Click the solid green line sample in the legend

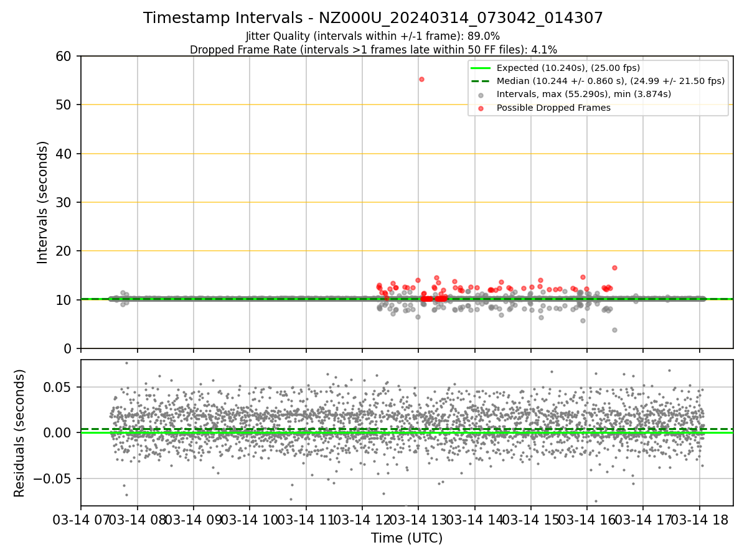[481, 68]
